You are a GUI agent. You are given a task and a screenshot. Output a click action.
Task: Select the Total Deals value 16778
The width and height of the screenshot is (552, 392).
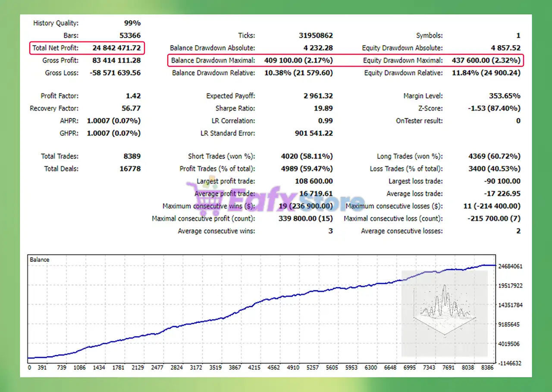(130, 169)
